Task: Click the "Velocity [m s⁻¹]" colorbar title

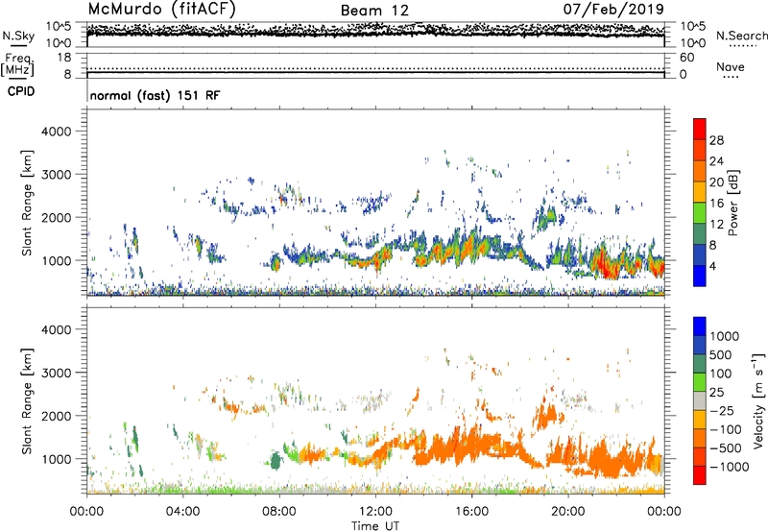Action: [x=758, y=401]
